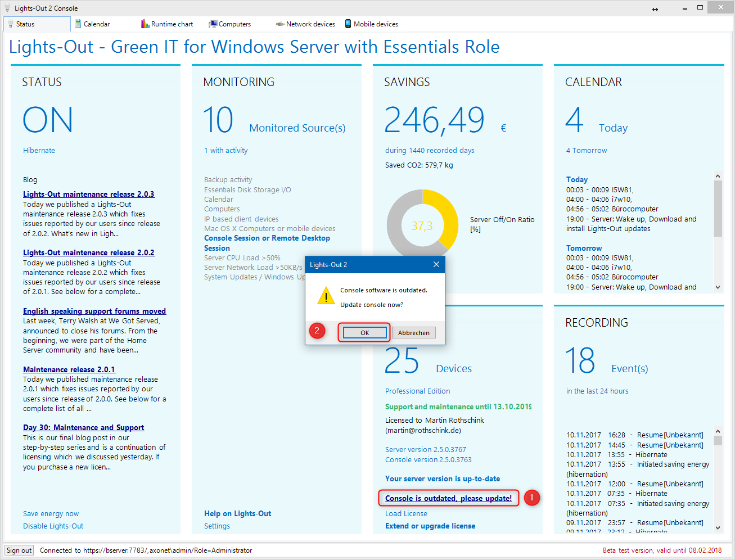Click the Connected to https://bserver status text
Viewport: 735px width, 560px height.
pos(146,550)
